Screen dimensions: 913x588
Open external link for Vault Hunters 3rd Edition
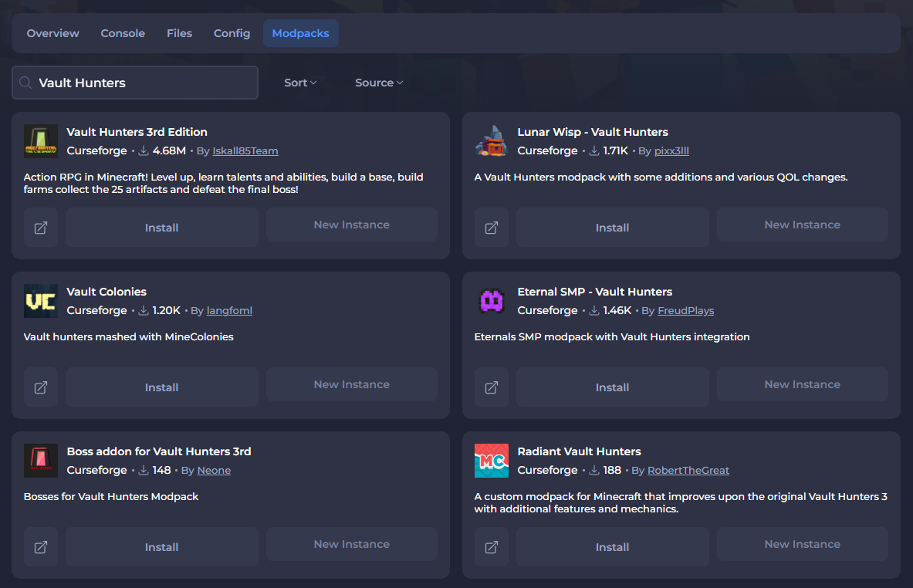(x=41, y=228)
